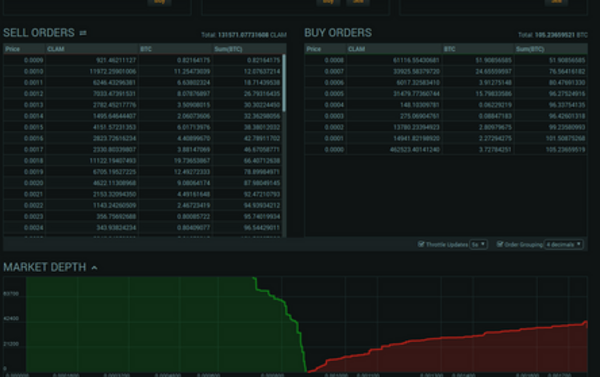The height and width of the screenshot is (377, 600).
Task: Select the buy order at price 0.0008
Action: point(446,60)
